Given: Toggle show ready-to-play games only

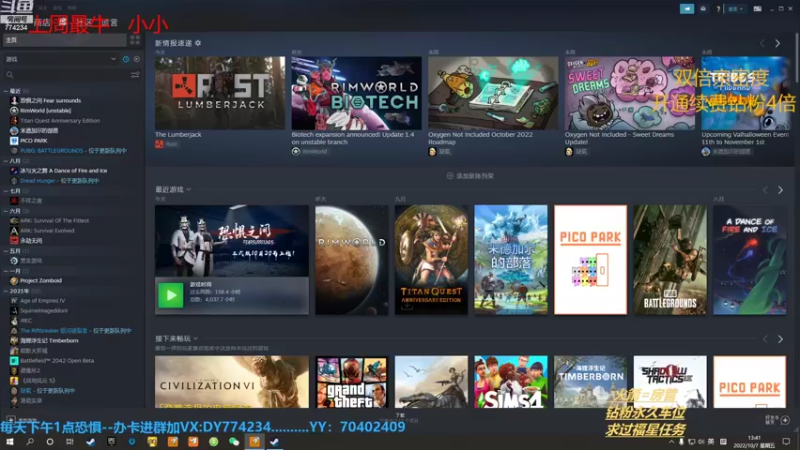Looking at the screenshot, I should coord(137,59).
